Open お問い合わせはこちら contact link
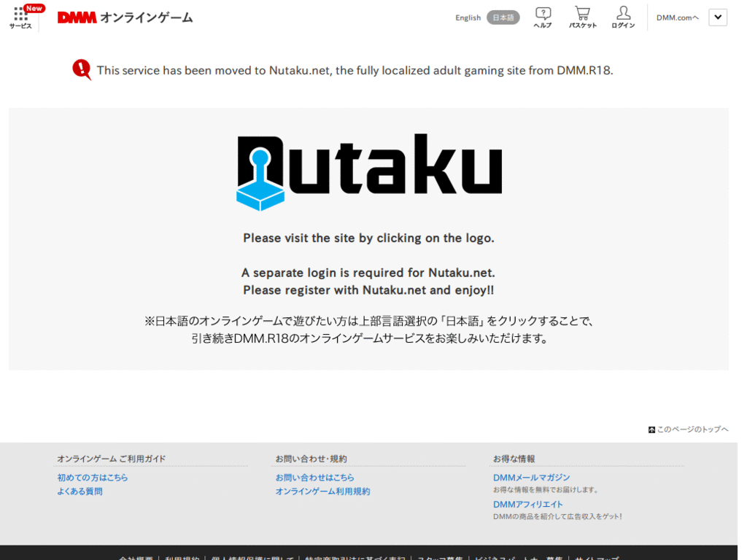 [x=314, y=478]
